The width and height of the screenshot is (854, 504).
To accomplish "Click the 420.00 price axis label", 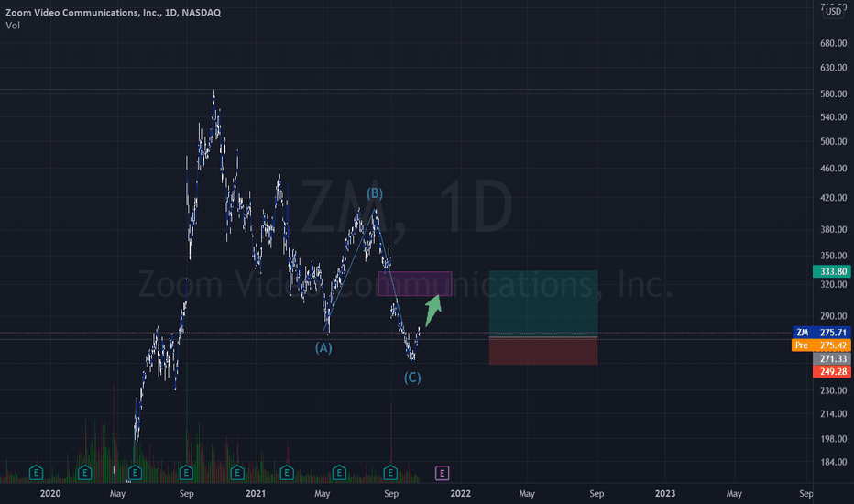I will (833, 197).
